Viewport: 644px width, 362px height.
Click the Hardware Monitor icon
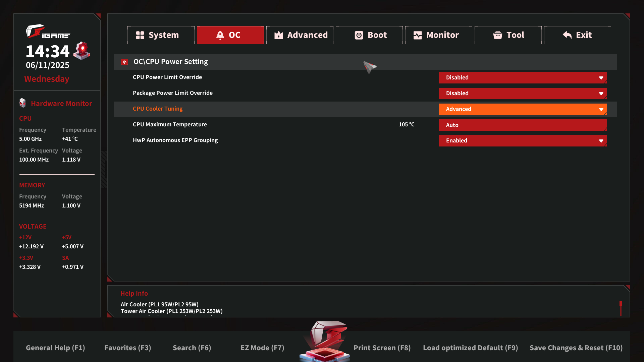pyautogui.click(x=22, y=103)
